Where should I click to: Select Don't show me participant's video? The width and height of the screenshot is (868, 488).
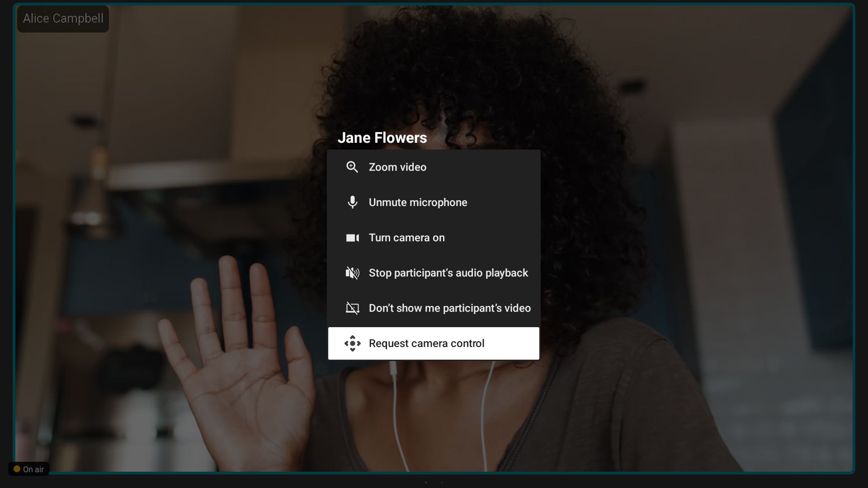(x=434, y=308)
